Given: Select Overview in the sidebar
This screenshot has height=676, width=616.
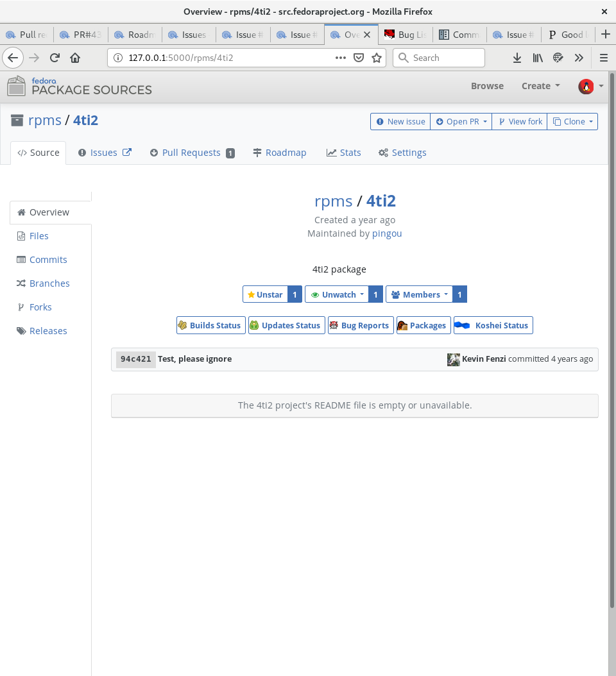Looking at the screenshot, I should pyautogui.click(x=51, y=212).
